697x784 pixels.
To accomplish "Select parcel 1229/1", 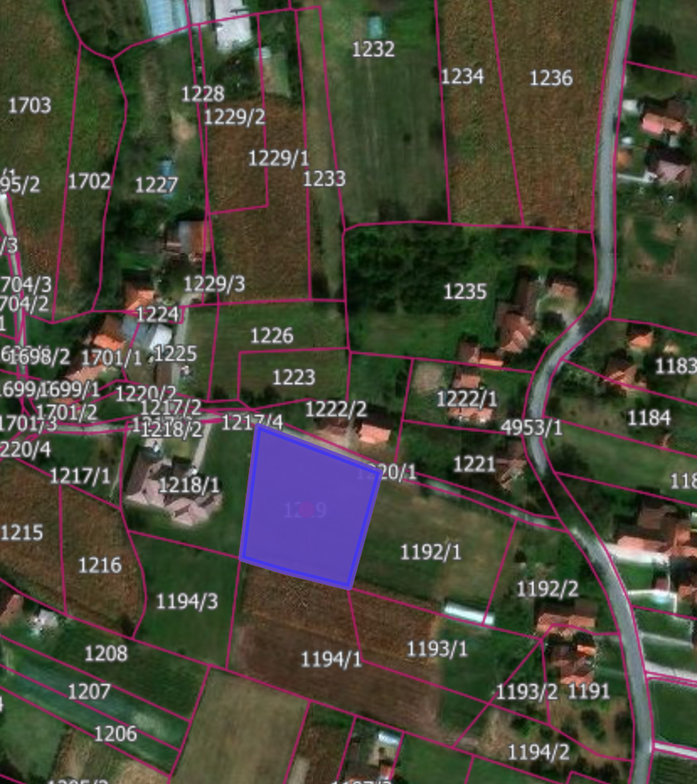I will click(279, 158).
